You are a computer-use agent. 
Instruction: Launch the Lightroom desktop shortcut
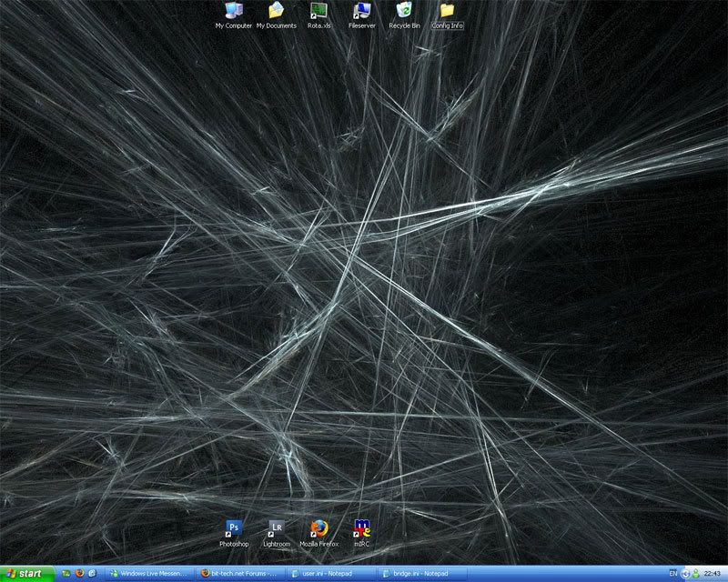point(277,528)
